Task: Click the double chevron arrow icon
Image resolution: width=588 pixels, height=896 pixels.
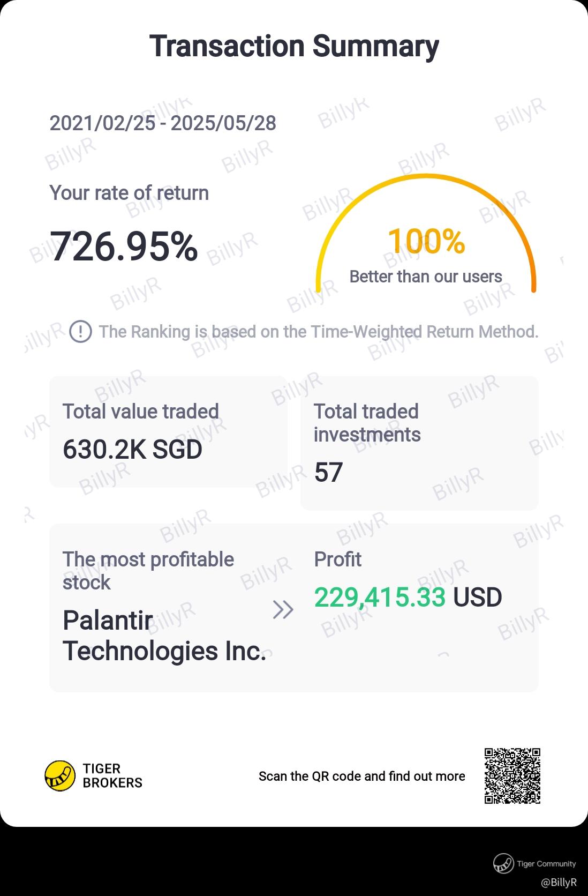Action: pos(283,609)
